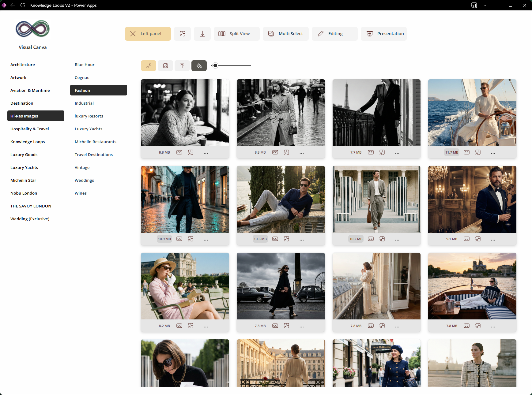Click the download arrow icon in top toolbar
The height and width of the screenshot is (395, 532).
tap(202, 34)
